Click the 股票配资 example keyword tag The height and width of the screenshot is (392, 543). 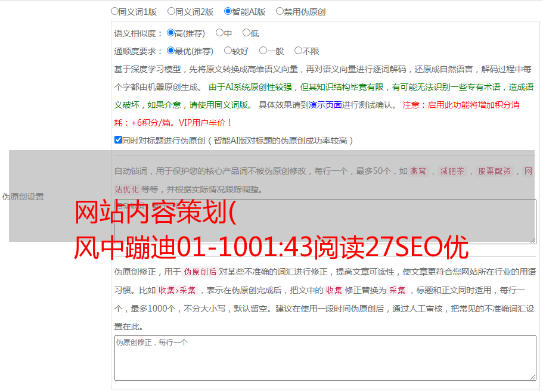(495, 171)
